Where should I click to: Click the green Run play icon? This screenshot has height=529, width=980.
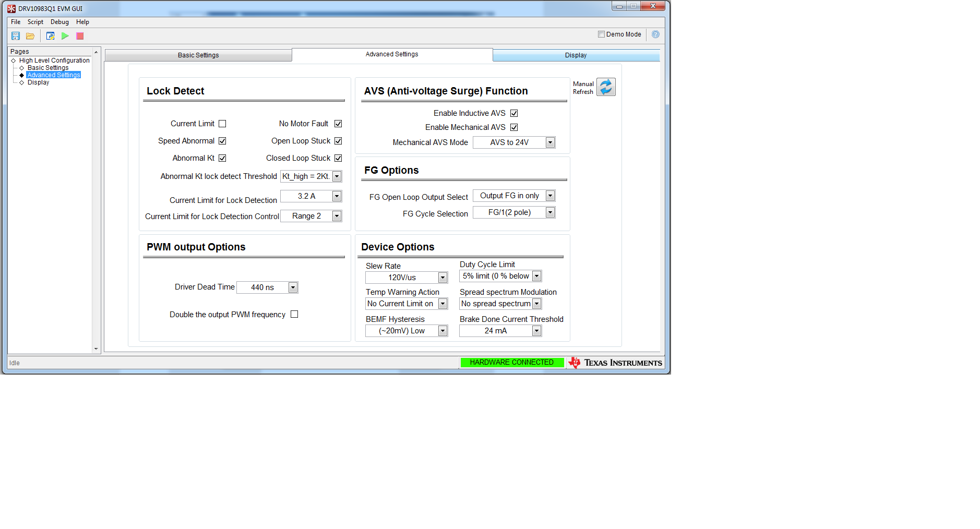(x=65, y=36)
